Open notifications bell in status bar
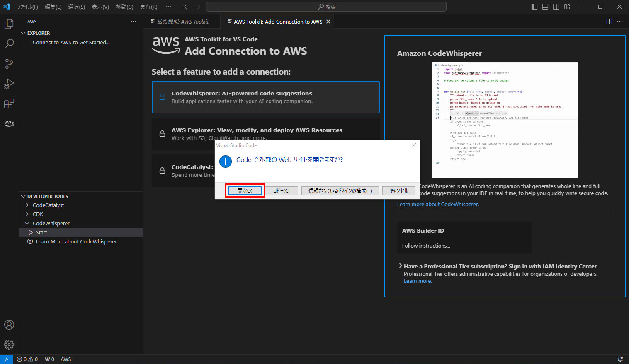 [x=620, y=359]
